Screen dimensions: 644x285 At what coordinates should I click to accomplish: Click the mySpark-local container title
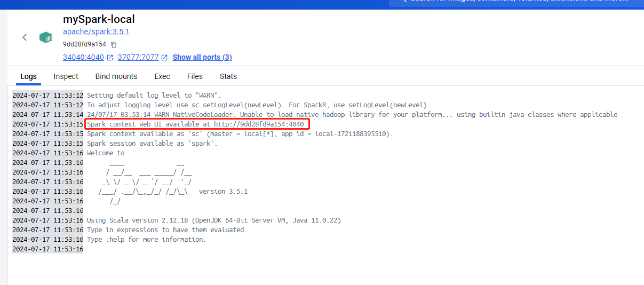(99, 19)
